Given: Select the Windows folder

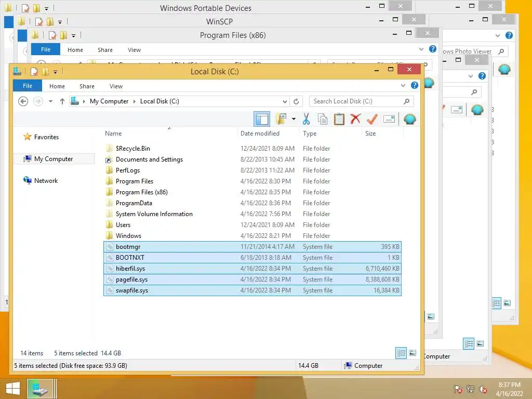Looking at the screenshot, I should point(252,235).
